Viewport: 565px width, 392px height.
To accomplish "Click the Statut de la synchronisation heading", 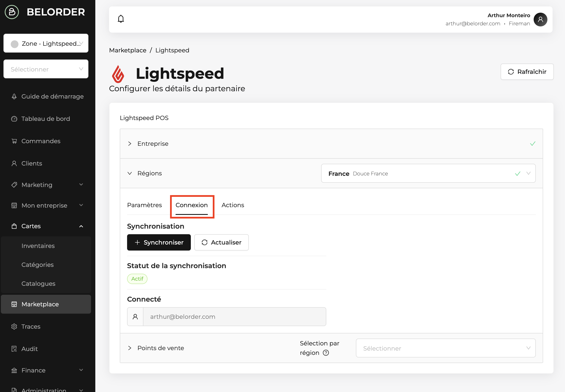I will click(176, 266).
